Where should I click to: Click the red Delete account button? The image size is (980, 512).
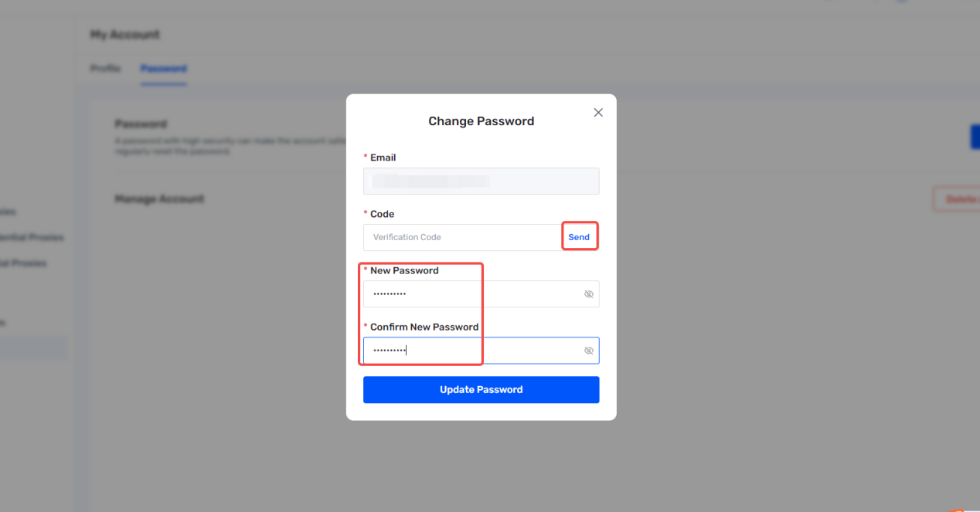(957, 199)
